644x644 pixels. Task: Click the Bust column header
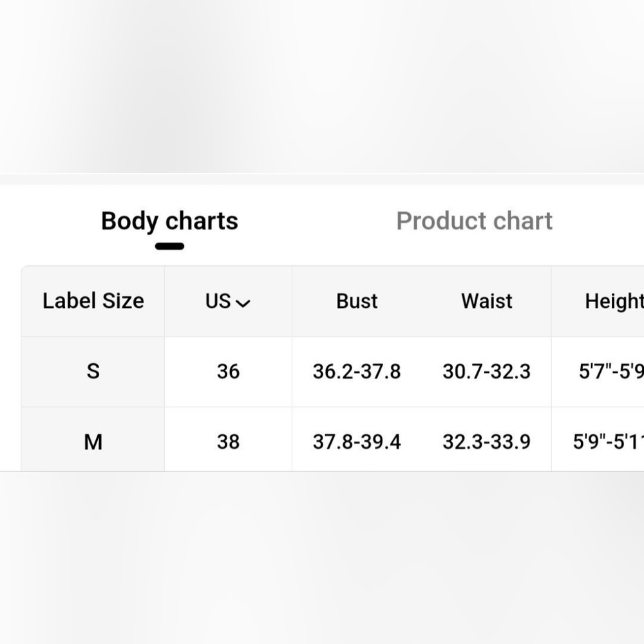tap(357, 301)
